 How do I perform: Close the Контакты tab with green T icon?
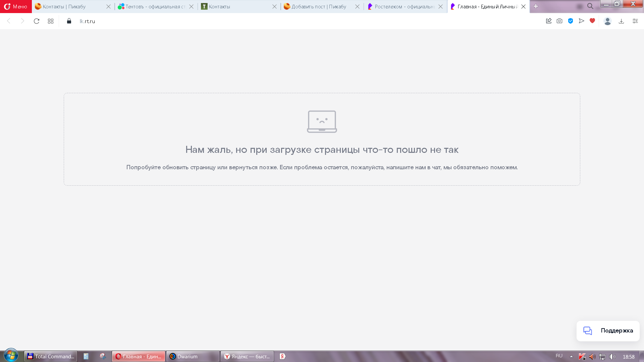[274, 6]
